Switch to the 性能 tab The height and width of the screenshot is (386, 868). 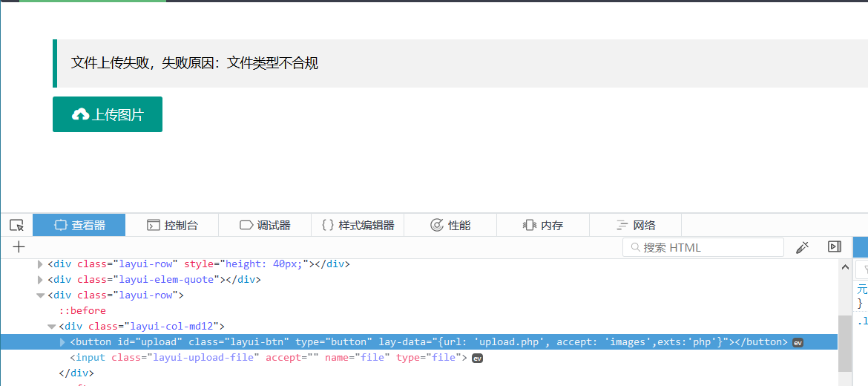450,226
